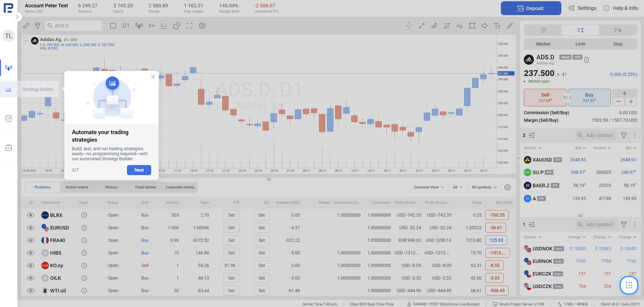Open the candlestick chart type selector
This screenshot has height=307, width=644.
tap(139, 26)
